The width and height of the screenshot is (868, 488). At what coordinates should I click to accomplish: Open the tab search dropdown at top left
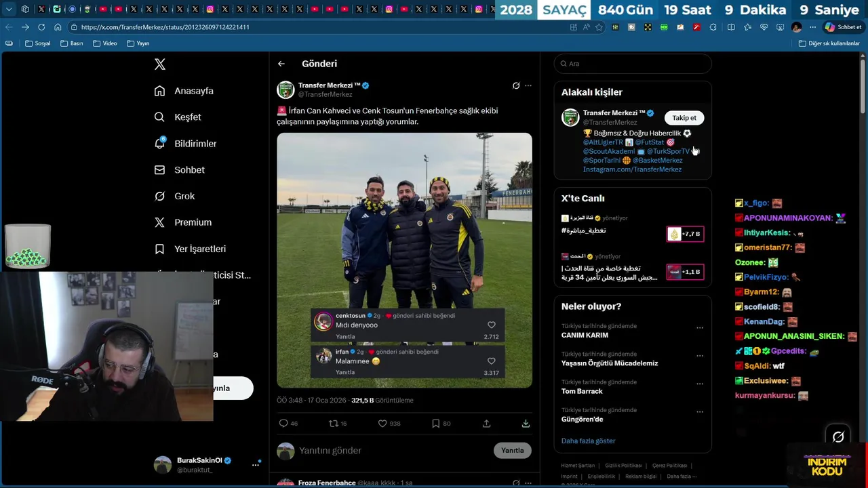(x=9, y=9)
